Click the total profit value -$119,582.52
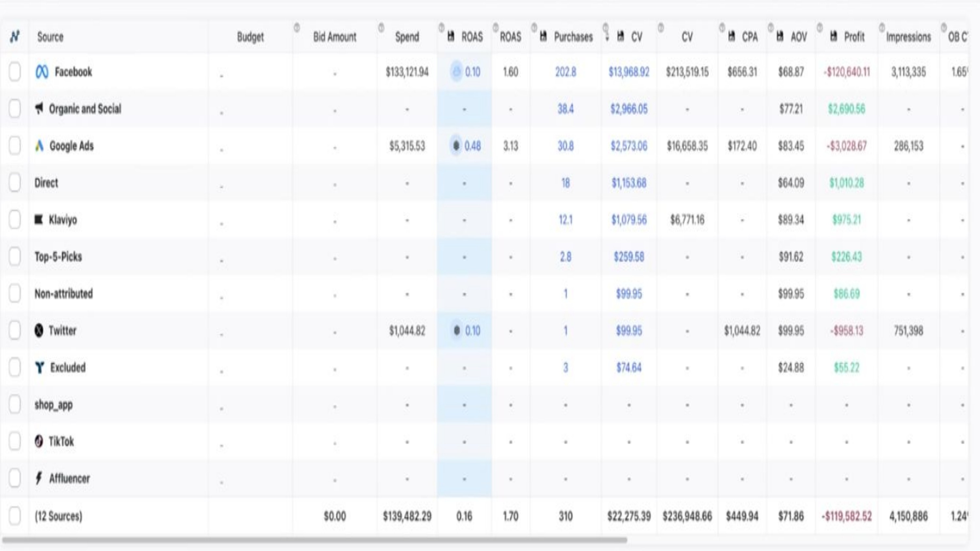Screen dimensions: 980x551 (x=846, y=516)
